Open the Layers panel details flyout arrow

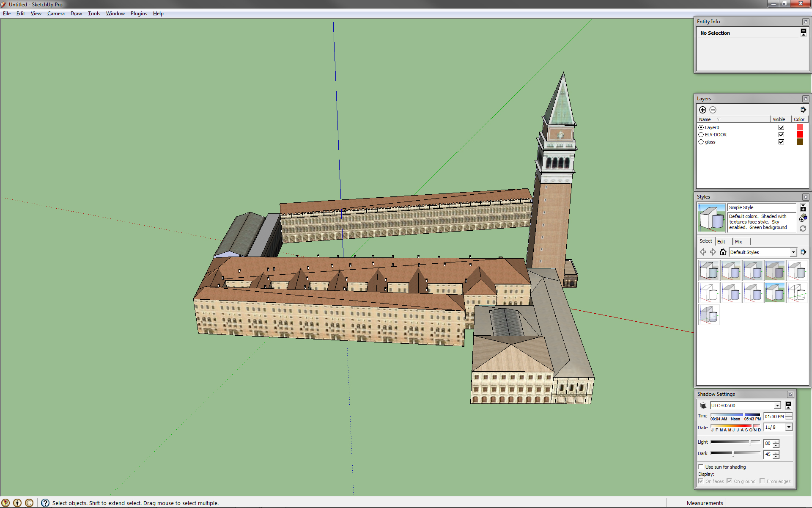803,110
